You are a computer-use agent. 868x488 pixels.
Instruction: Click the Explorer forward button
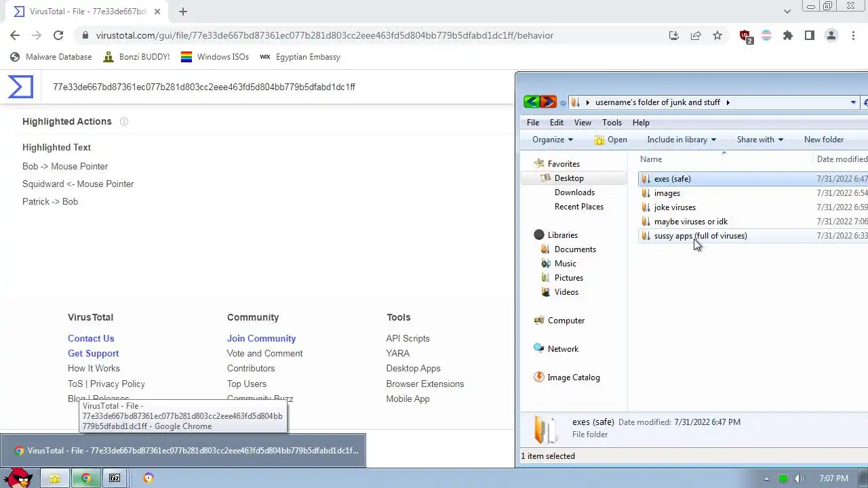click(x=549, y=102)
